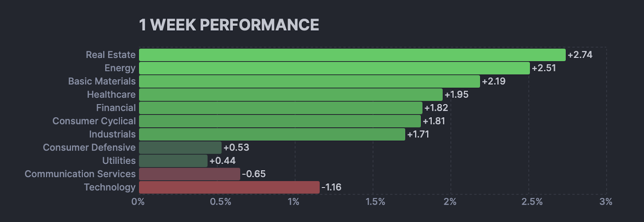The height and width of the screenshot is (222, 644).
Task: Click the Energy performance bar
Action: 334,68
